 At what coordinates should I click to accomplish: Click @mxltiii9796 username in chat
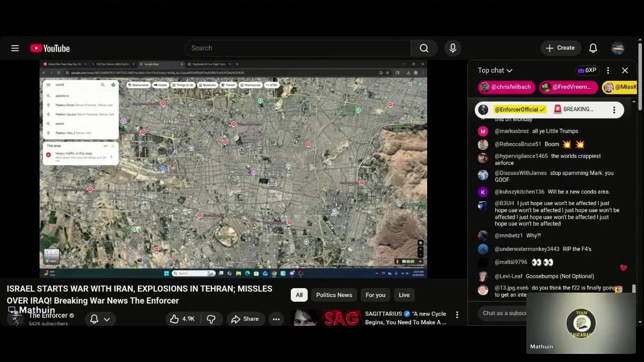click(x=511, y=262)
